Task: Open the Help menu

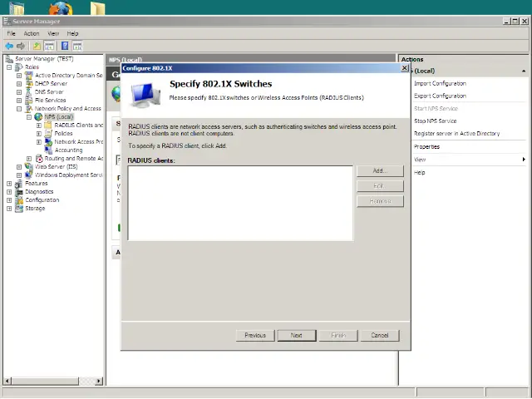Action: click(x=72, y=33)
